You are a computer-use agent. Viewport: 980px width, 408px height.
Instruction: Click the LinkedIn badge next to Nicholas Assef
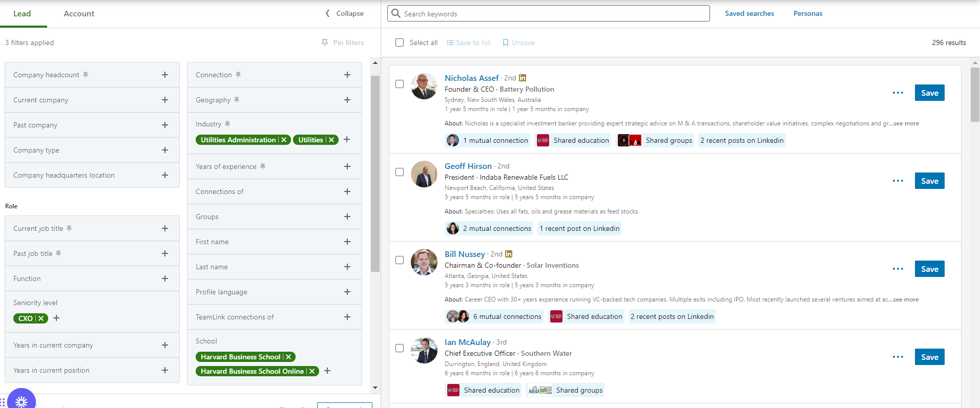point(523,78)
